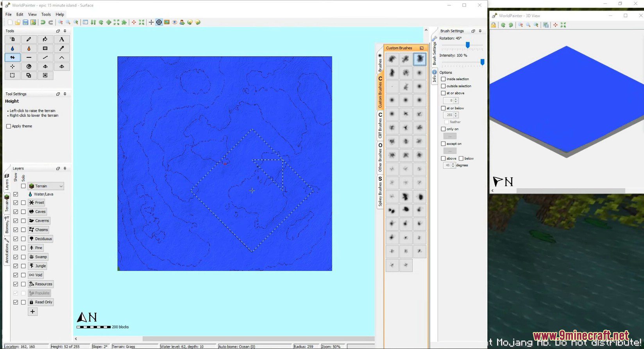
Task: Enable the at or above option
Action: [x=443, y=93]
